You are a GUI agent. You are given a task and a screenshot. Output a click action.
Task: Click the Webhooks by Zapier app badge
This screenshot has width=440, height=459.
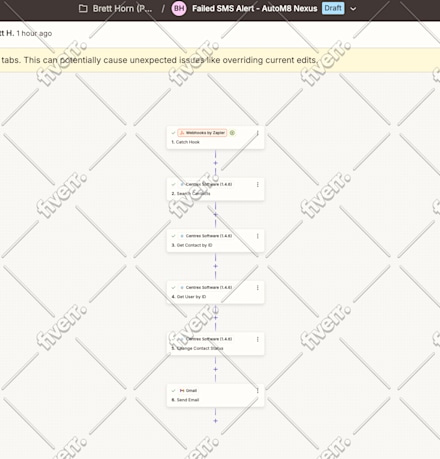(x=202, y=133)
